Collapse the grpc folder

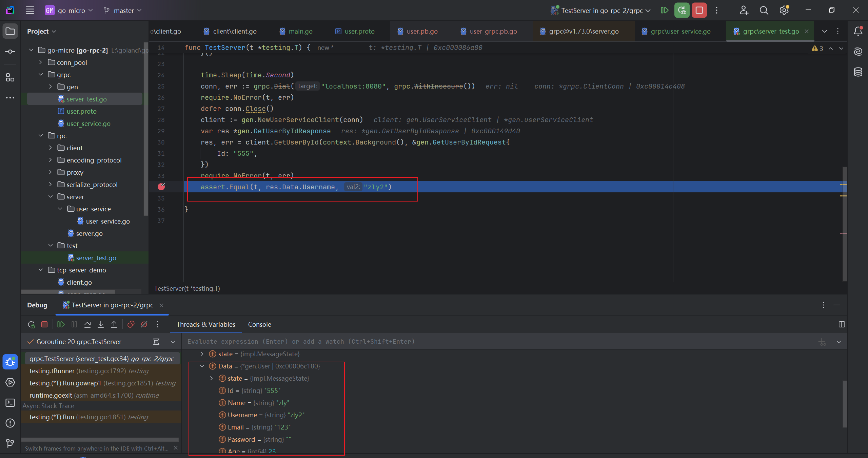pyautogui.click(x=41, y=75)
